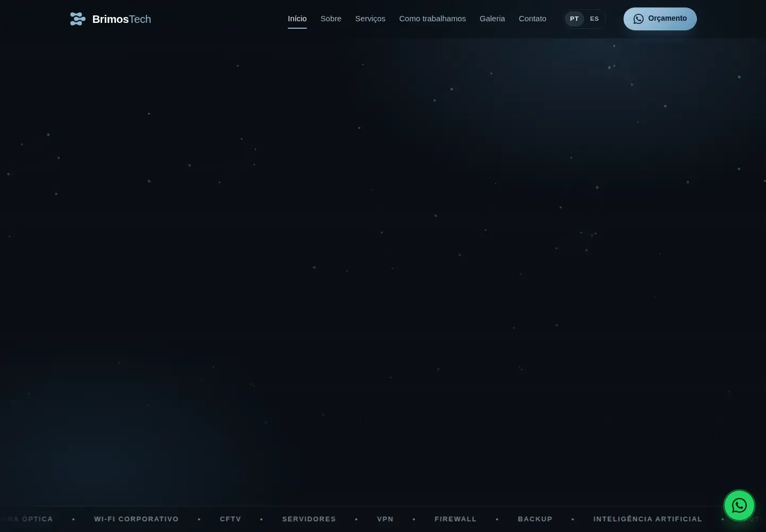The image size is (766, 532).
Task: Click the VPN ticker text
Action: coord(385,519)
